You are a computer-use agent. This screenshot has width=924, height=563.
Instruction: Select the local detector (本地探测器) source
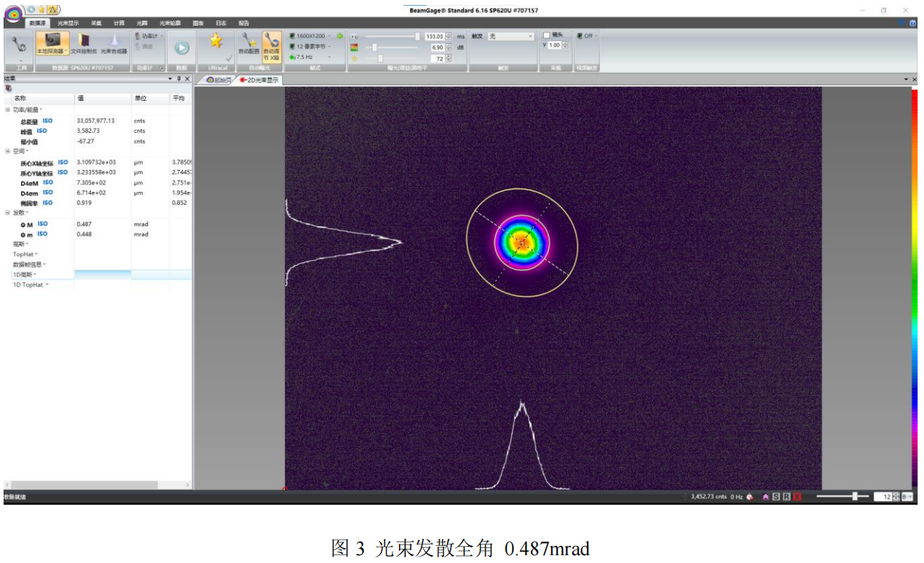click(53, 43)
